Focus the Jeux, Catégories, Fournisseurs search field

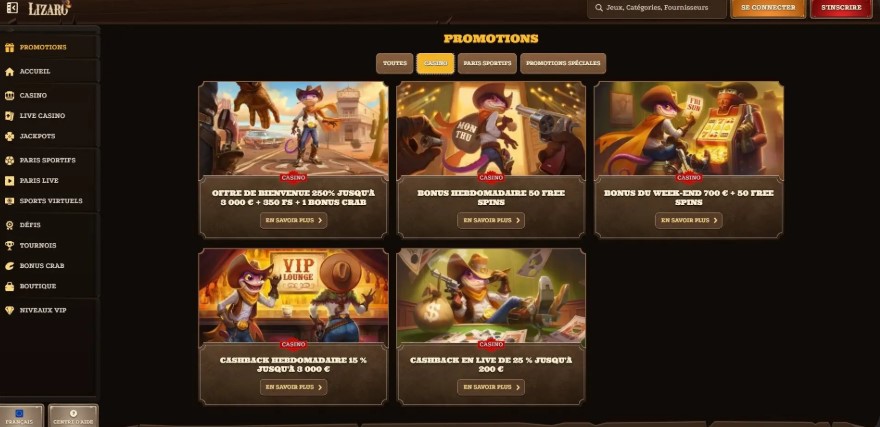pyautogui.click(x=657, y=8)
